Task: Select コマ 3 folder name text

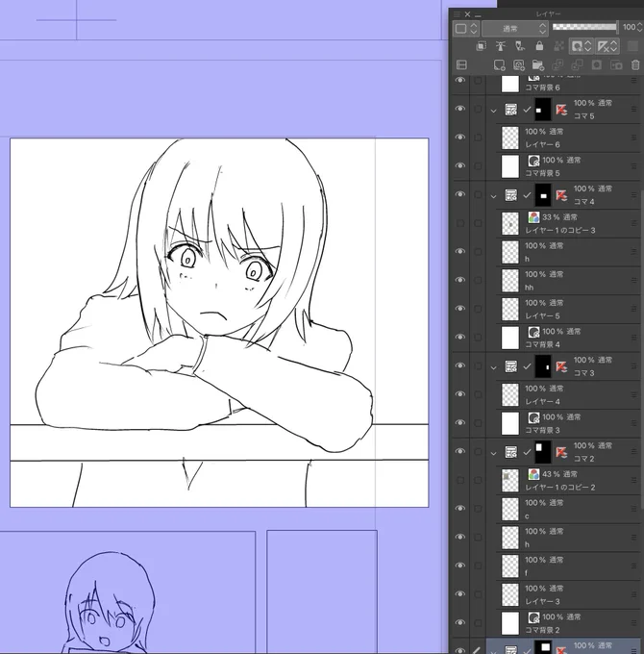Action: pyautogui.click(x=584, y=373)
